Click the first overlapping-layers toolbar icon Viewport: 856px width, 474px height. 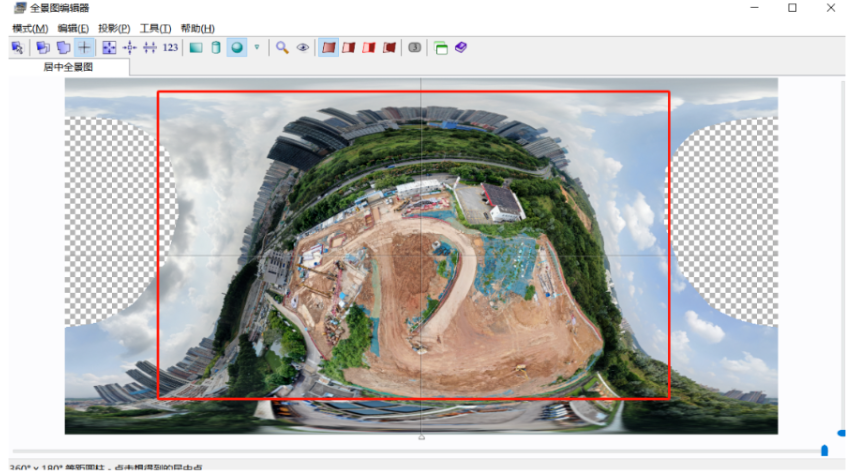[43, 48]
